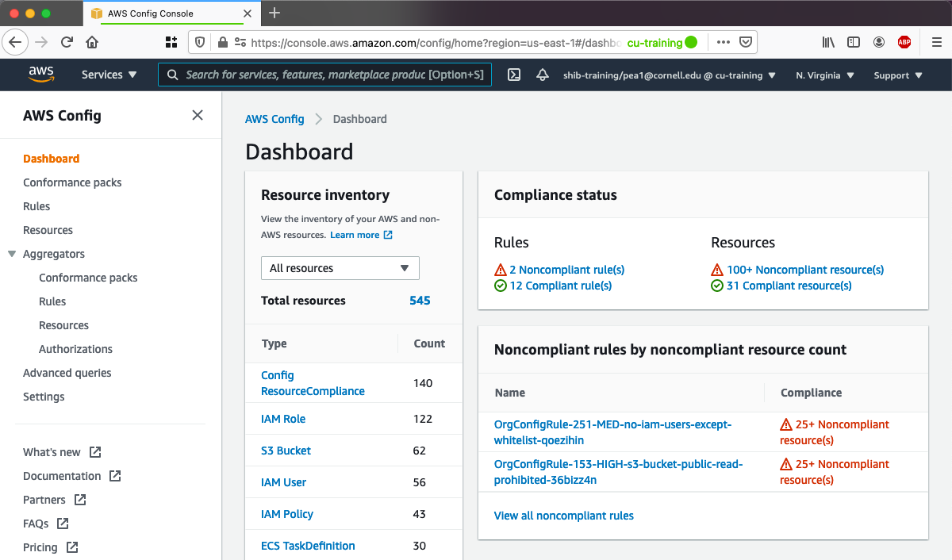Open top-level Rules in the sidebar
This screenshot has width=952, height=560.
pyautogui.click(x=36, y=206)
